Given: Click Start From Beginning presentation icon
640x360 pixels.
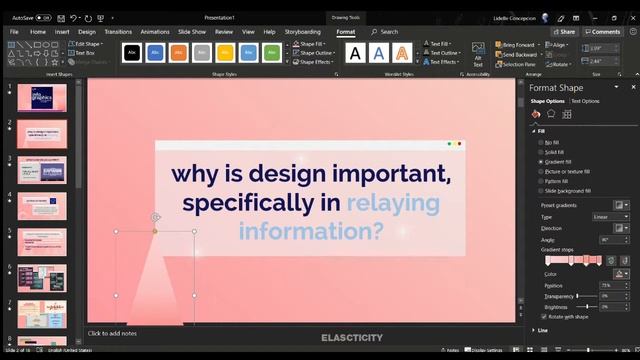Looking at the screenshot, I should click(x=100, y=18).
